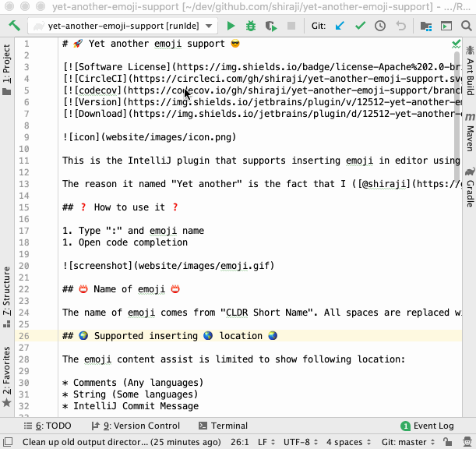Screen dimensions: 476x449
Task: Click the editor inspection status checkmark
Action: (x=456, y=44)
